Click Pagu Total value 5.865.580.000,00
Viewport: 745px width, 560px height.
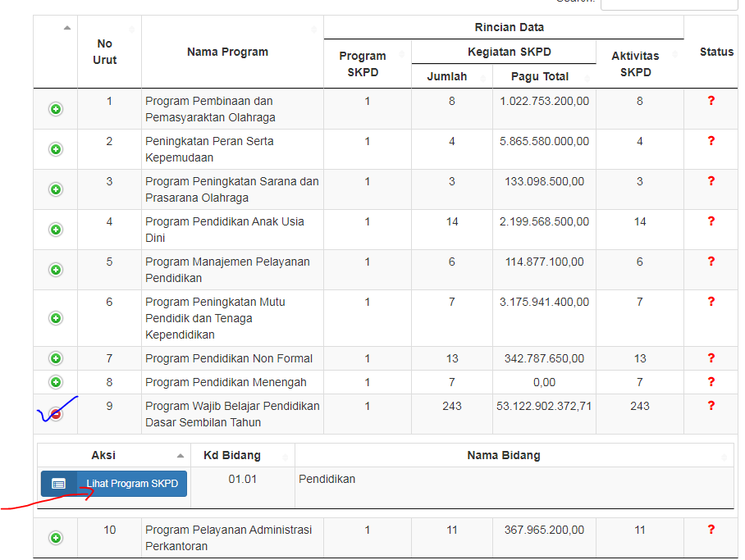click(544, 142)
